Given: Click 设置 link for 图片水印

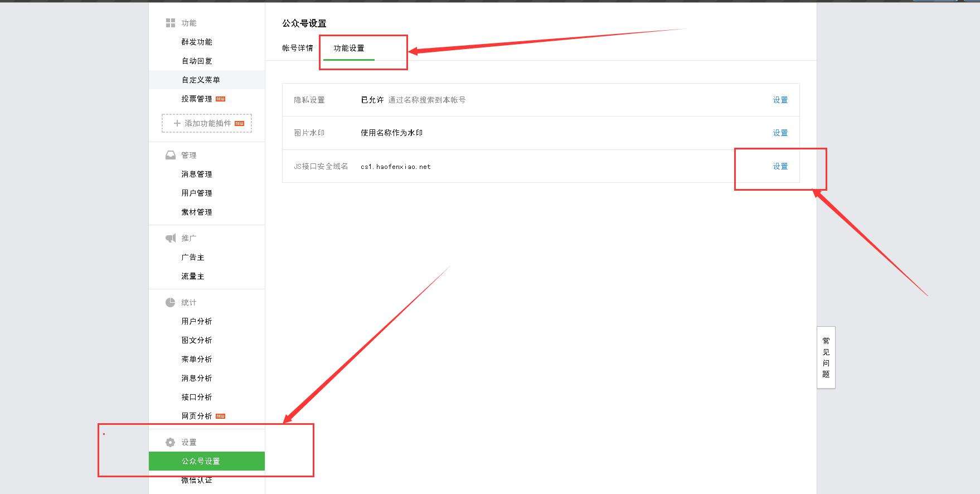Looking at the screenshot, I should point(780,133).
